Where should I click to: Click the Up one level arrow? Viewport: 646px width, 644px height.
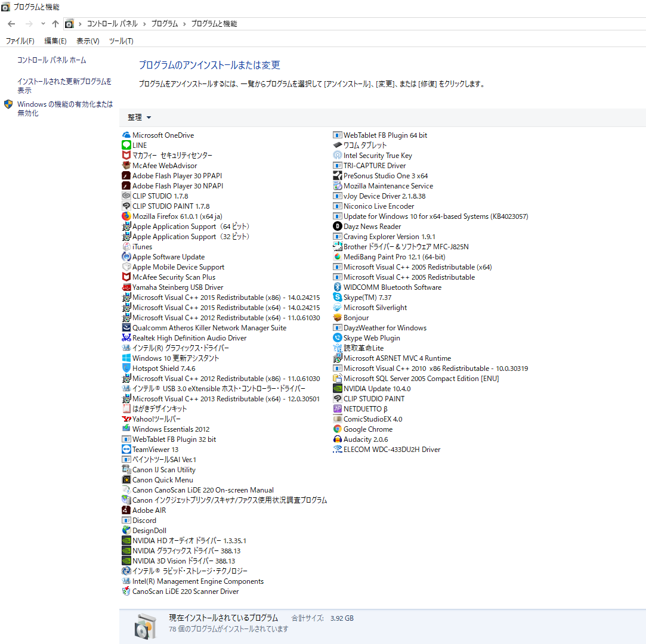pyautogui.click(x=55, y=24)
